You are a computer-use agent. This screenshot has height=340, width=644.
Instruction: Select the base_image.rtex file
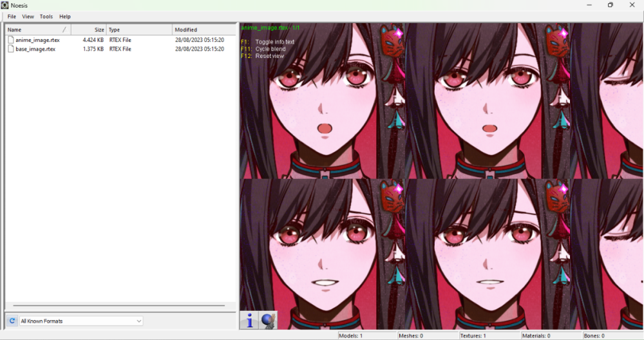(35, 49)
